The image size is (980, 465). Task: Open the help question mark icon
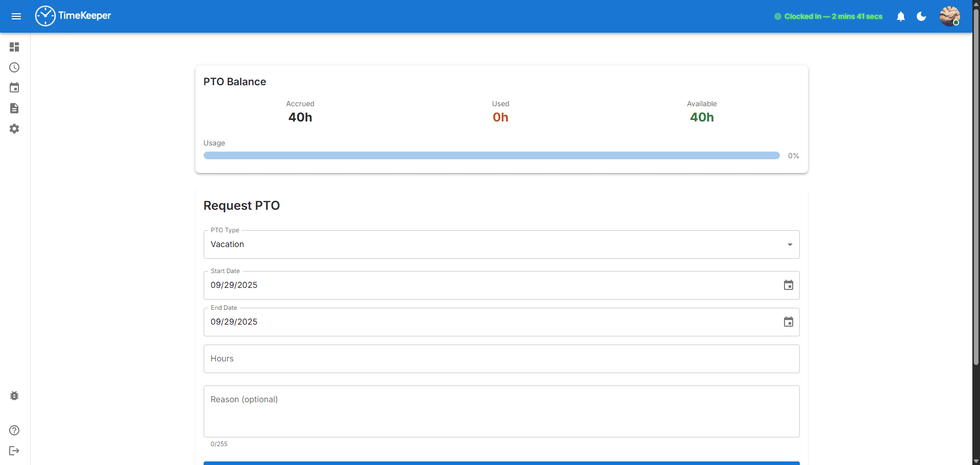coord(14,430)
